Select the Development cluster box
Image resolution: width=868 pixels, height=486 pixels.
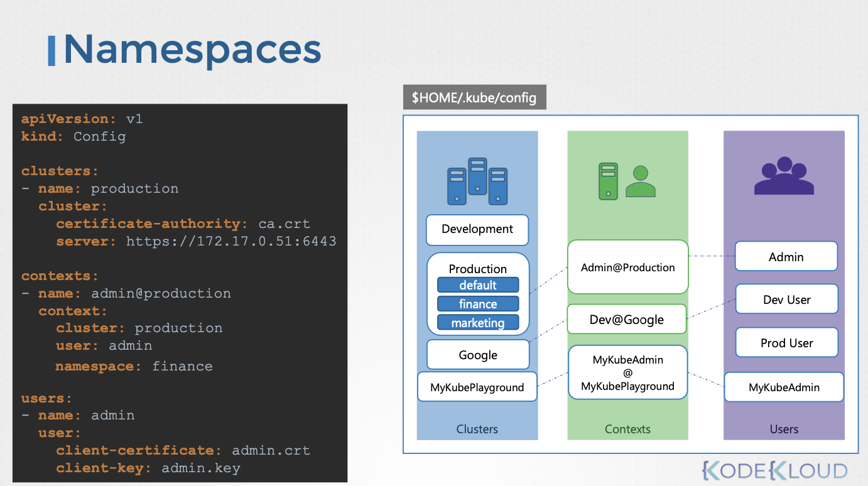click(477, 230)
